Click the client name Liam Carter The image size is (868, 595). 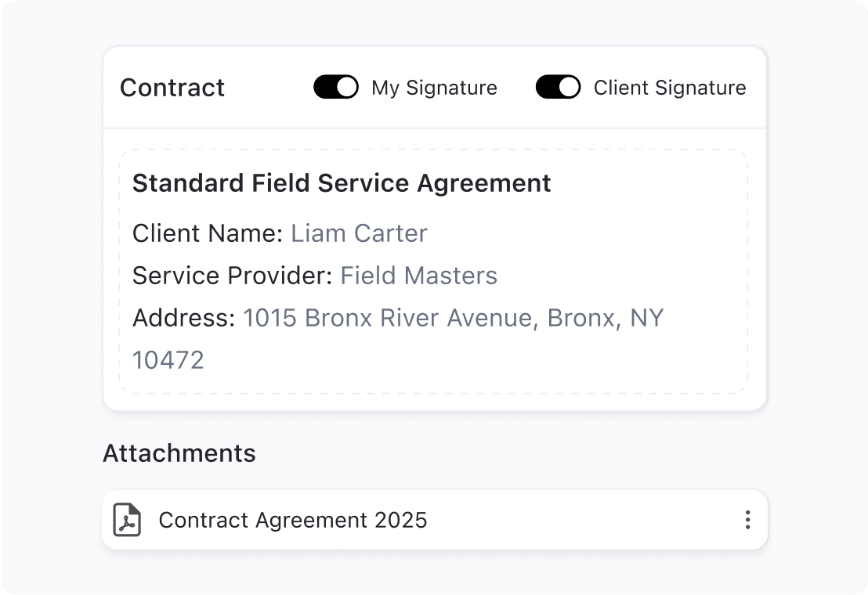coord(359,233)
